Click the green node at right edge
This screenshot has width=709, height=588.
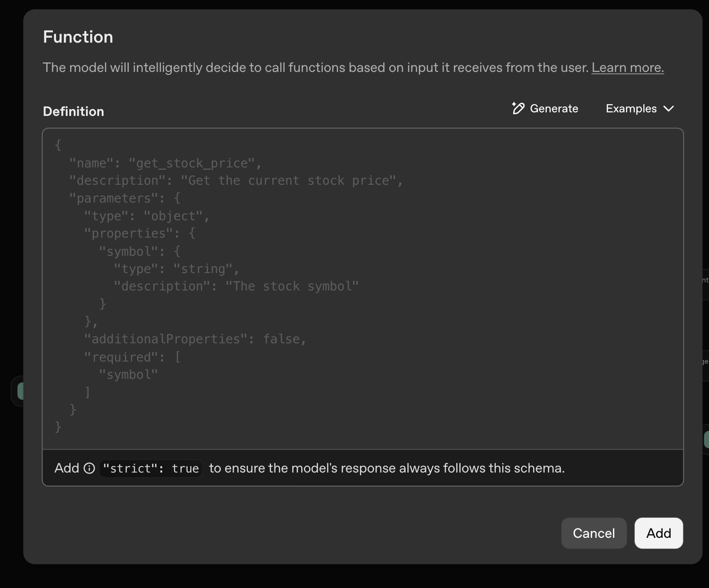[706, 440]
